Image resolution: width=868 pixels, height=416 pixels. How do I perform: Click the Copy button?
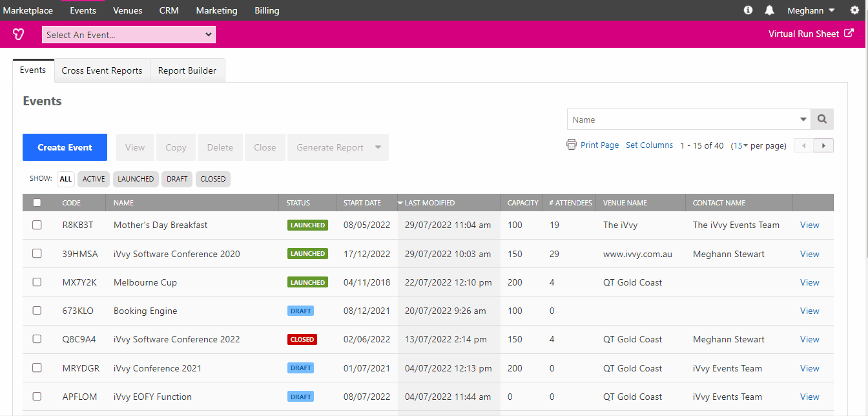(x=176, y=147)
